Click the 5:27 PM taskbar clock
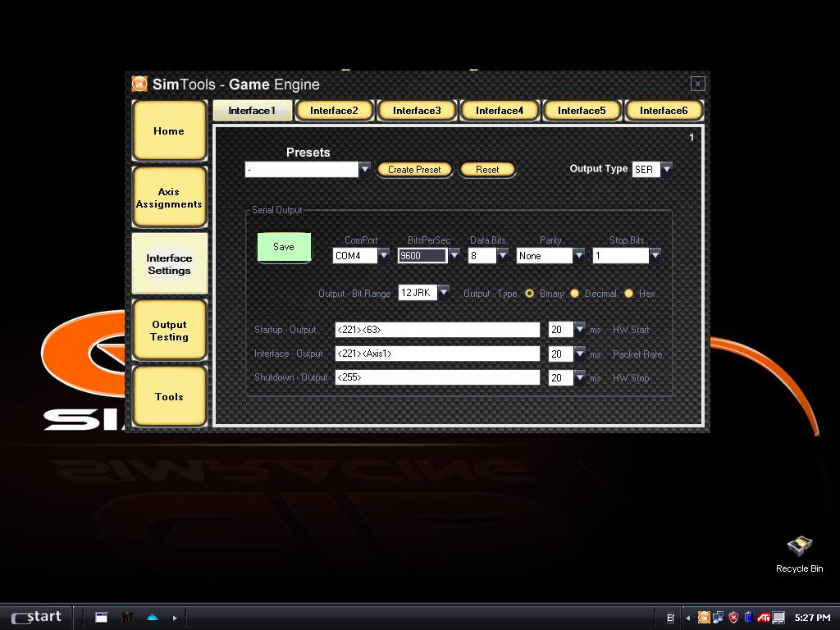Viewport: 840px width, 630px height. pos(812,618)
